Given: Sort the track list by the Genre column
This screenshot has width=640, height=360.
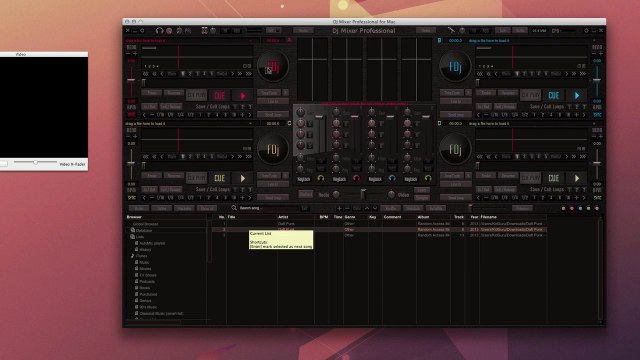Looking at the screenshot, I should (x=350, y=217).
